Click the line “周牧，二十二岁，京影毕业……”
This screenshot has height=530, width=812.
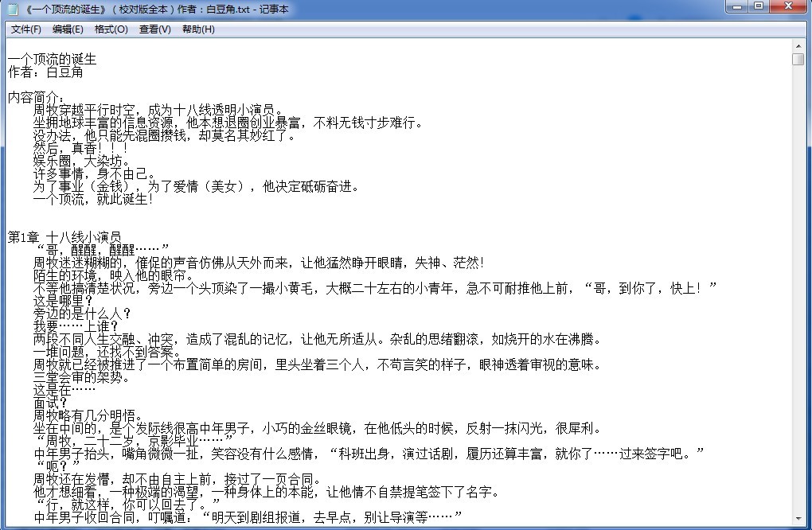coord(134,441)
